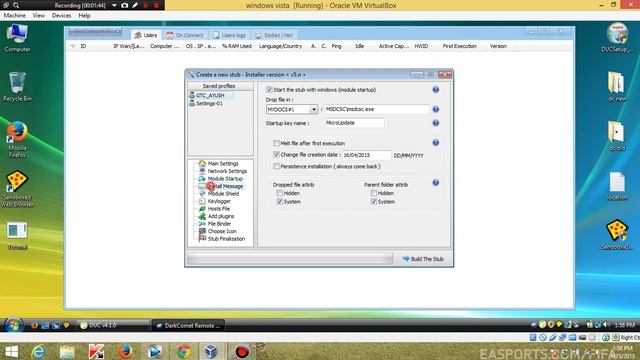Select GTC_AYUSH saved profile

point(211,95)
